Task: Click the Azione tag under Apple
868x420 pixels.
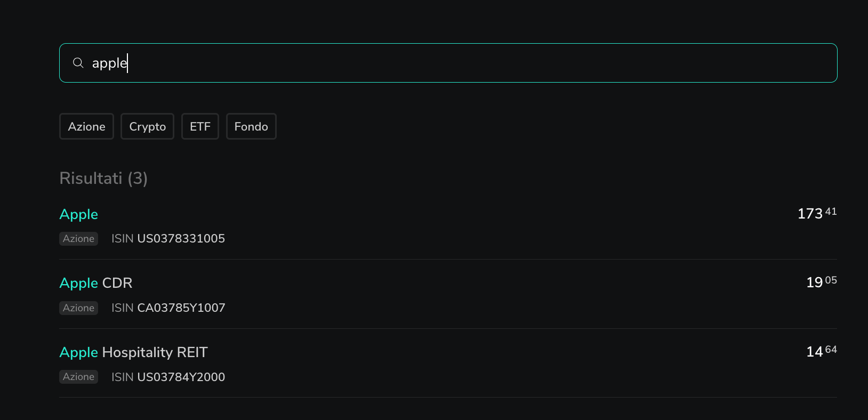Action: (78, 239)
